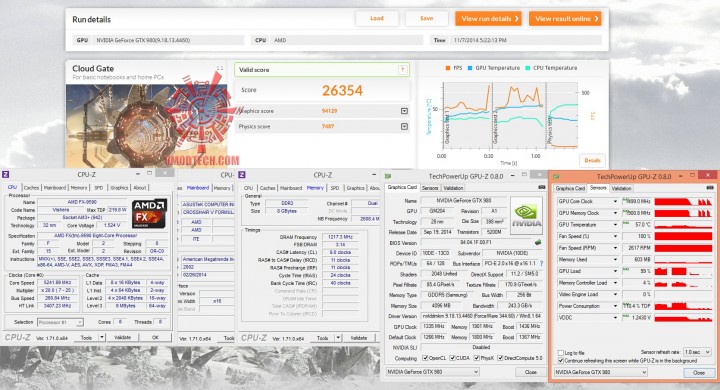Open the GPU Temperature sensor dropdown
The height and width of the screenshot is (390, 720).
click(615, 225)
